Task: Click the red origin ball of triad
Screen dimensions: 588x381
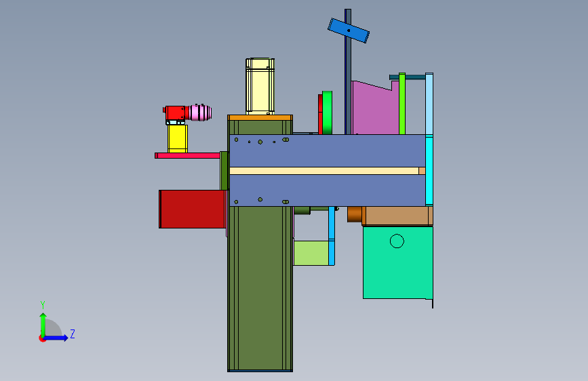Action: [42, 338]
